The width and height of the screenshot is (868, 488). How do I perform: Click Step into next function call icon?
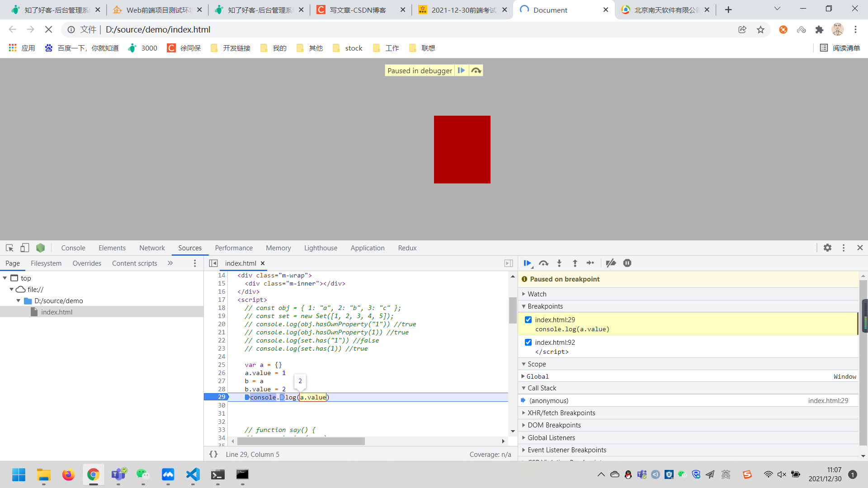(x=559, y=263)
